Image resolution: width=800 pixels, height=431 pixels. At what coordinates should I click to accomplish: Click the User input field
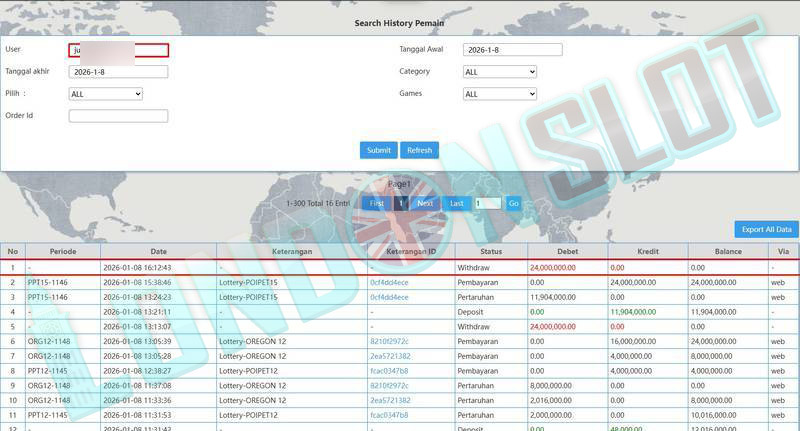118,50
